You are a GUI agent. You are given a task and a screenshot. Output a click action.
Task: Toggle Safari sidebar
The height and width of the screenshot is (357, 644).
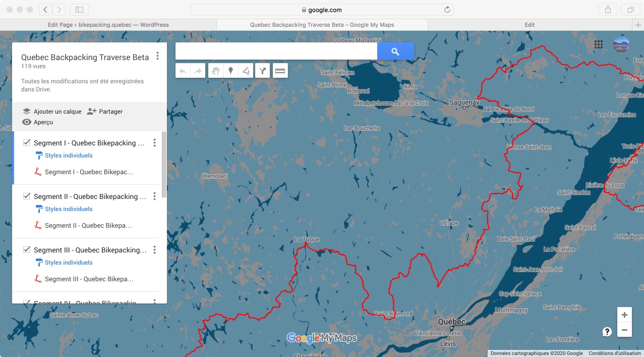[79, 10]
